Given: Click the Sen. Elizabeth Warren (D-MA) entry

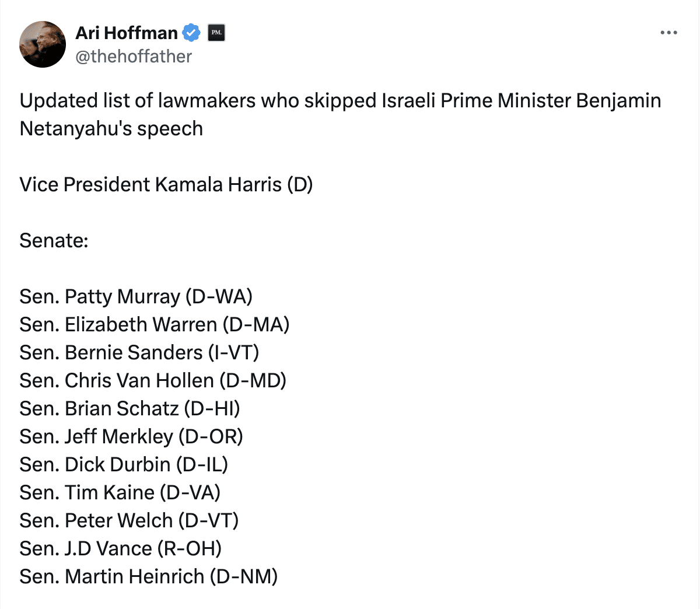Looking at the screenshot, I should tap(155, 324).
